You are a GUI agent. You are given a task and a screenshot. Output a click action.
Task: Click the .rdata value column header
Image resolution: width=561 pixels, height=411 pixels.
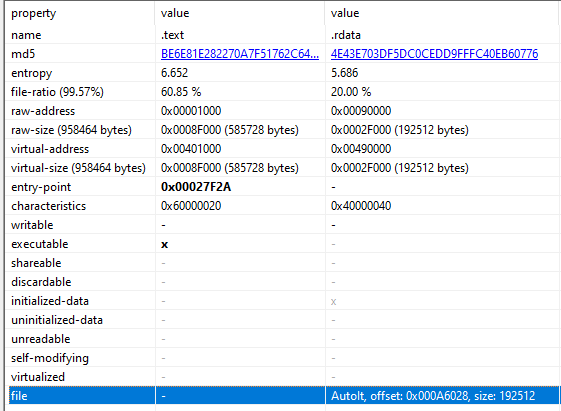point(345,13)
